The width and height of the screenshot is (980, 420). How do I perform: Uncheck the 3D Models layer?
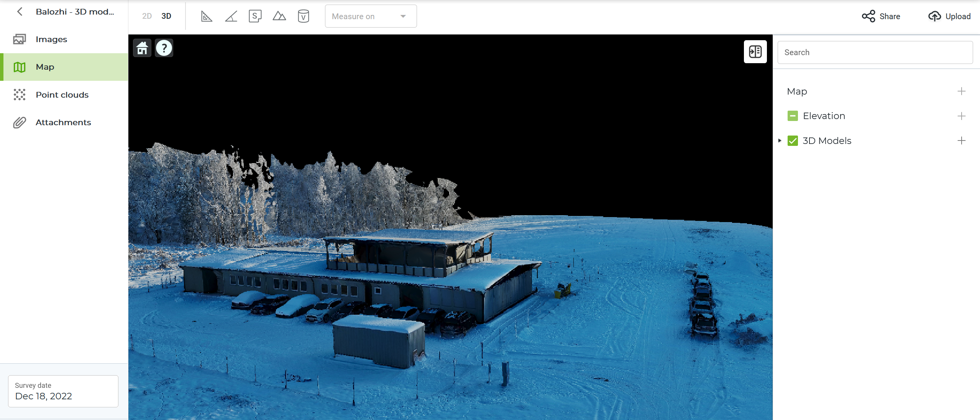(x=793, y=141)
